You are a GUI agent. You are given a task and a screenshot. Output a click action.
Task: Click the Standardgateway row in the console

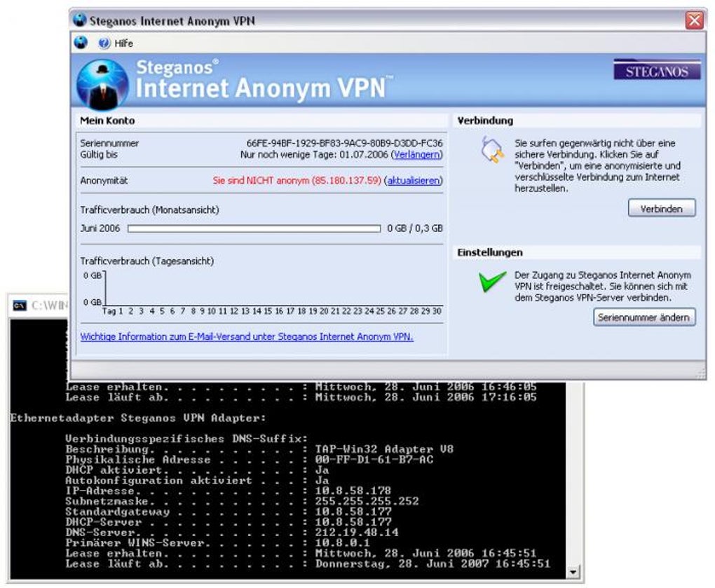[228, 512]
